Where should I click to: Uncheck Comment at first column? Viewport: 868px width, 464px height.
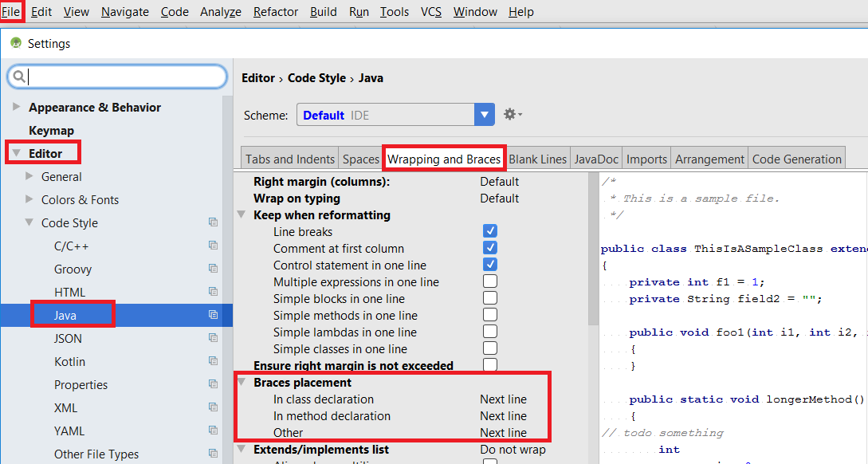point(490,247)
